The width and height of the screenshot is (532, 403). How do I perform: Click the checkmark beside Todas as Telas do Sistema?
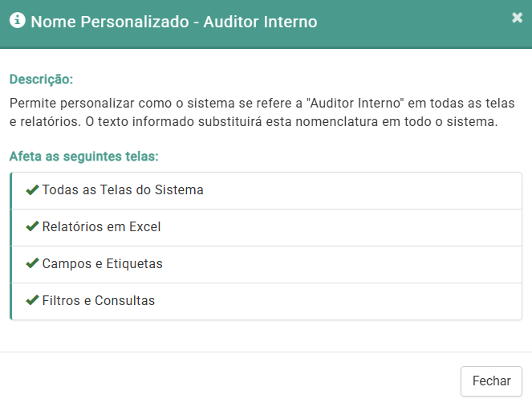click(32, 190)
